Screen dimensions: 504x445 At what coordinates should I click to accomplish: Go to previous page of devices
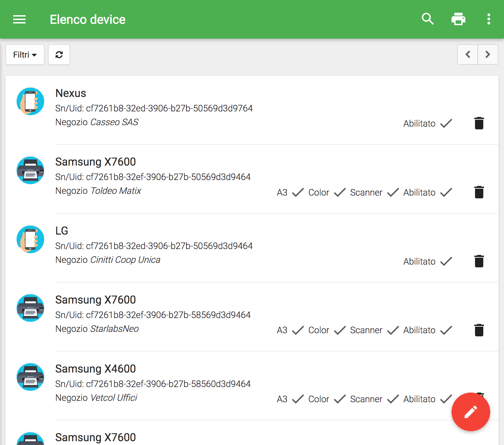click(x=468, y=55)
